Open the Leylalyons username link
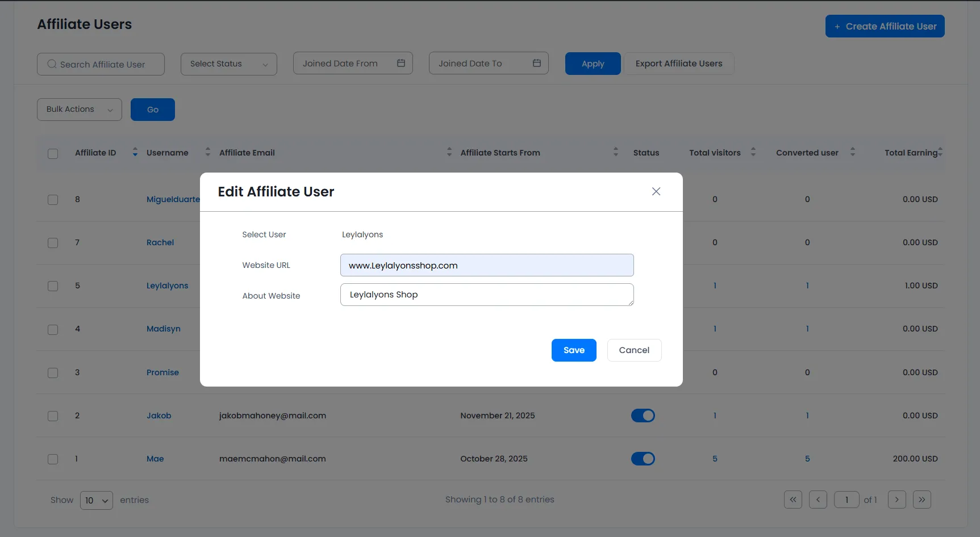Image resolution: width=980 pixels, height=537 pixels. pyautogui.click(x=167, y=286)
